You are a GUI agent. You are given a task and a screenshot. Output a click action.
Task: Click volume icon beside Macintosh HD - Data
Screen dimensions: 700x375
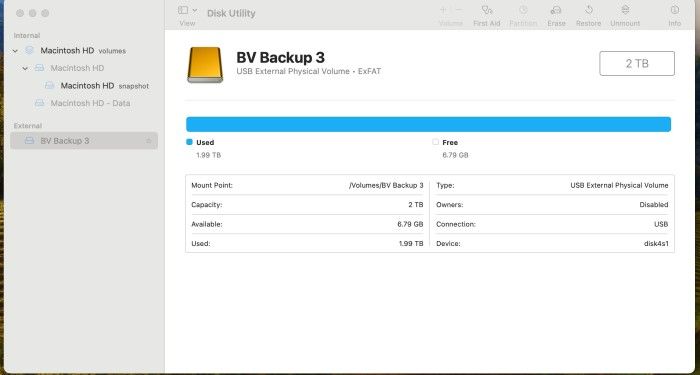click(40, 103)
